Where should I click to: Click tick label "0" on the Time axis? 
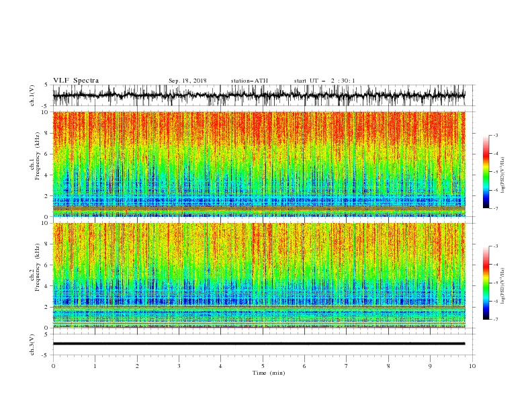[x=53, y=366]
